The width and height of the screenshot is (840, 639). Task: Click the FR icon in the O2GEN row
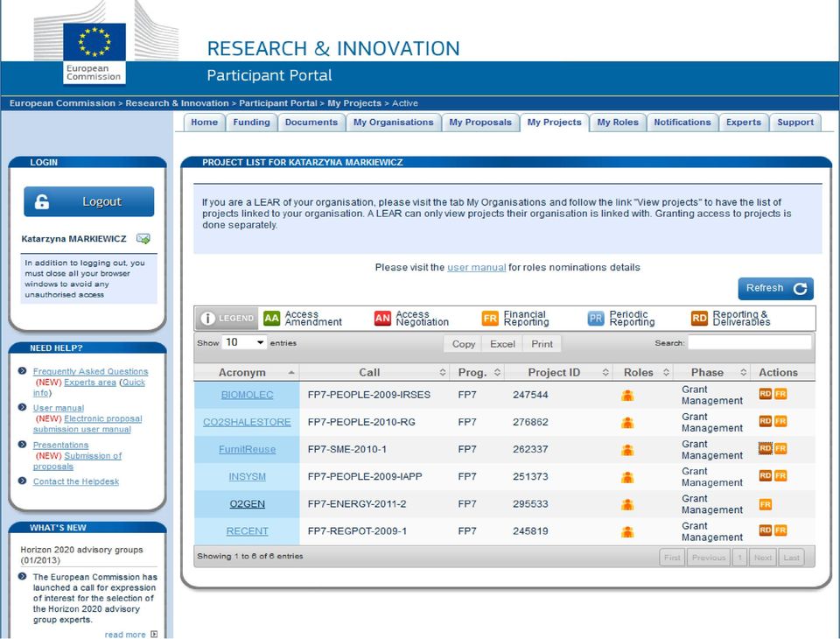tap(765, 504)
